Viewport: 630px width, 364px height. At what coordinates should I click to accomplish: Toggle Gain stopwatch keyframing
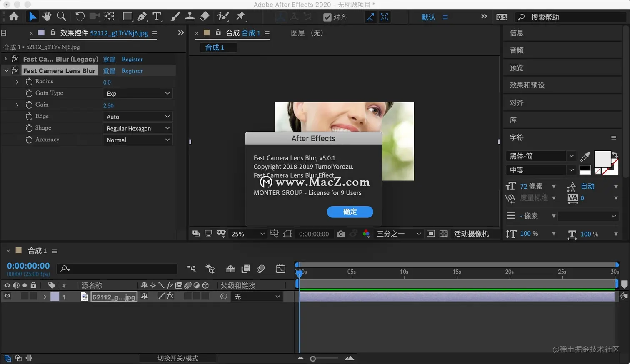[x=29, y=105]
